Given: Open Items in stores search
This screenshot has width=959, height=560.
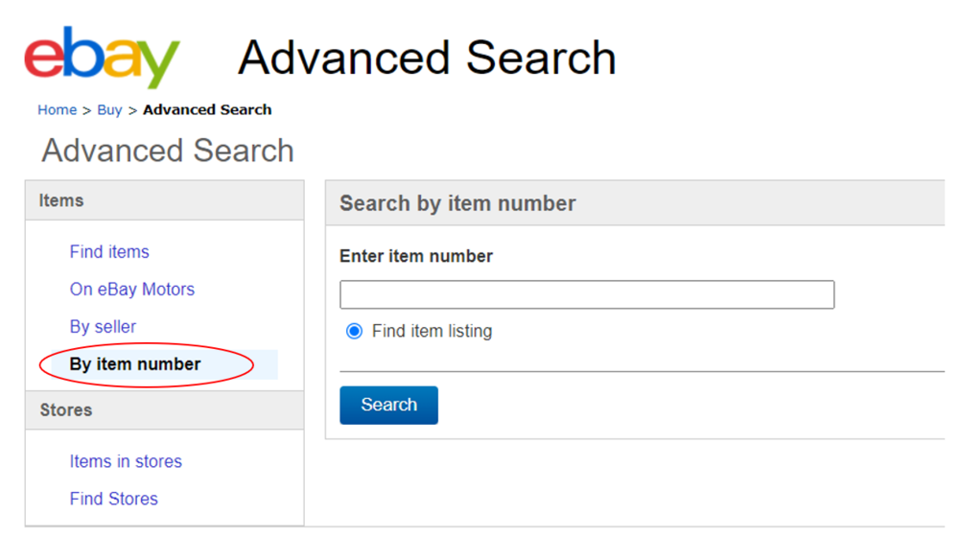Looking at the screenshot, I should [126, 461].
